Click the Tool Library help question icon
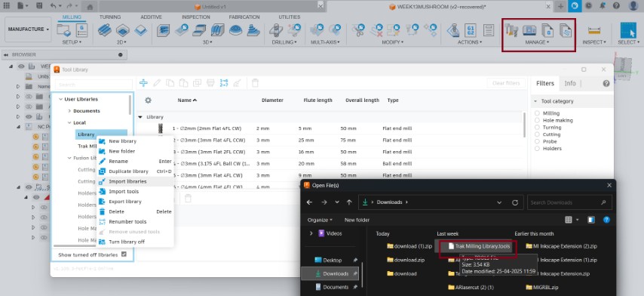The height and width of the screenshot is (296, 644). pyautogui.click(x=606, y=84)
